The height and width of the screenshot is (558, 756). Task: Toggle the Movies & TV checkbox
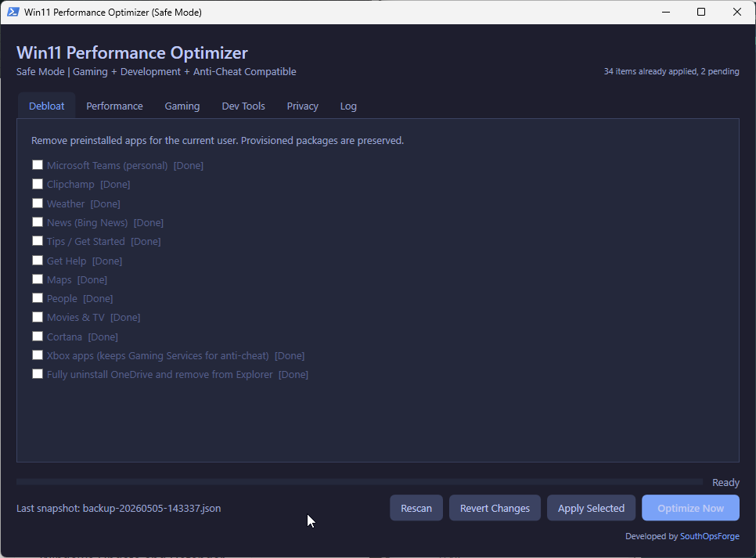[37, 317]
